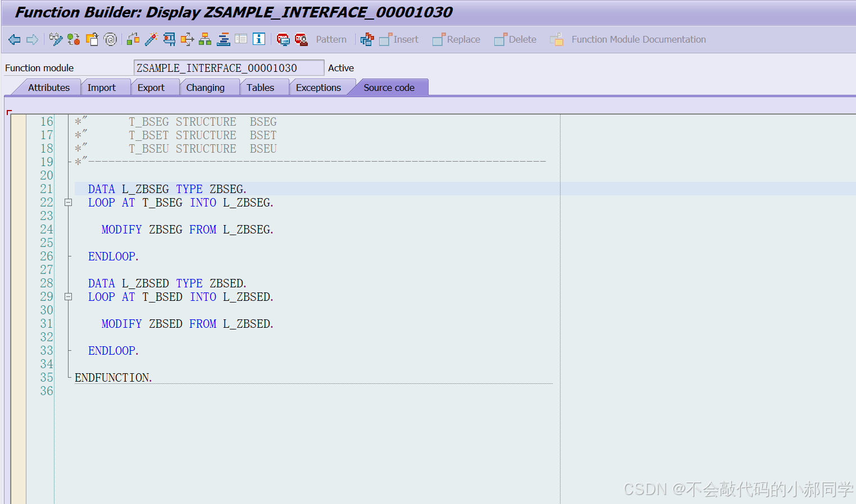Toggle Display/Change mode with glasses icon

tap(56, 39)
